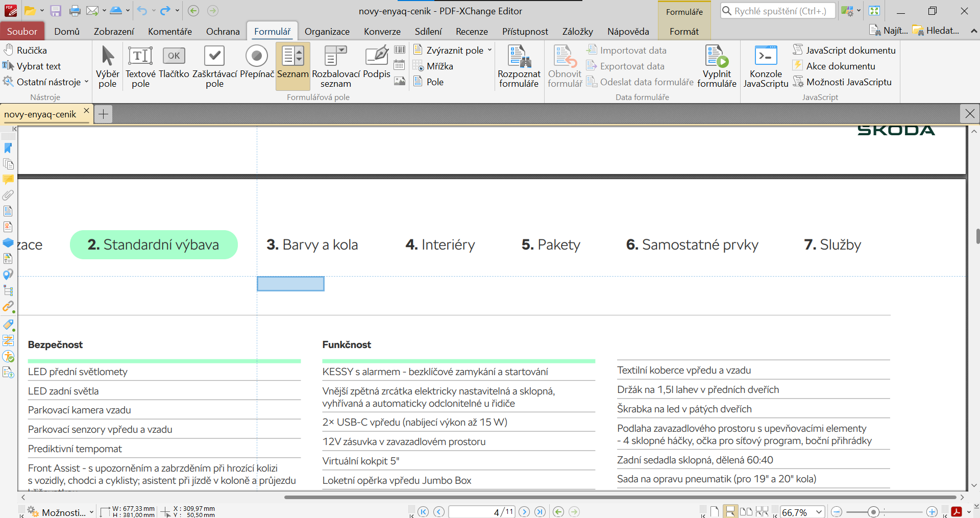Expand the email send dropdown arrow
The image size is (980, 518).
pyautogui.click(x=104, y=11)
